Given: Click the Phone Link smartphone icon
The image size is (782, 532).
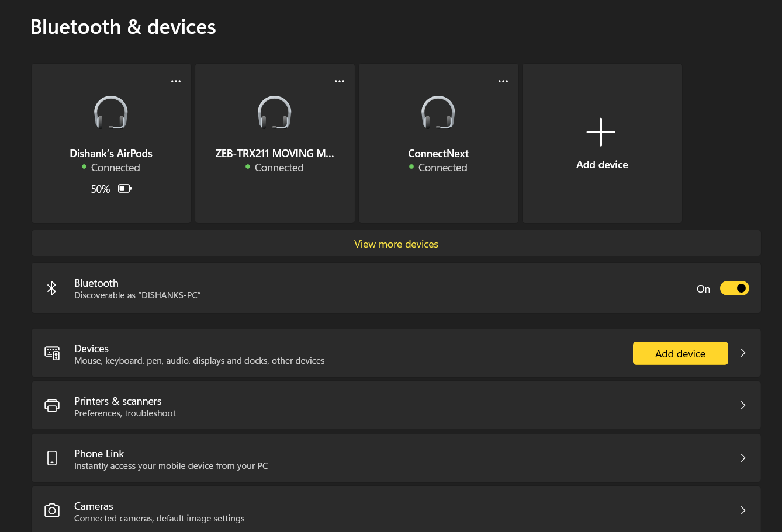Looking at the screenshot, I should click(52, 458).
